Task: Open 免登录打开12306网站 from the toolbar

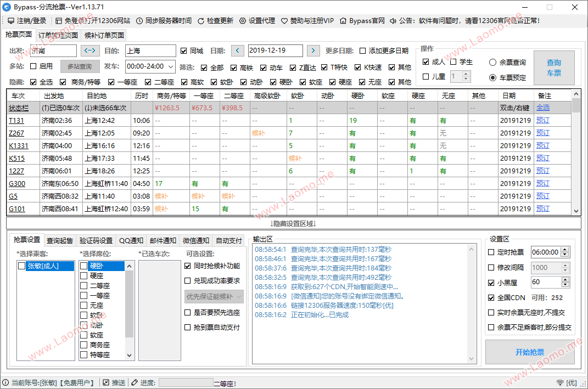Action: [x=59, y=21]
